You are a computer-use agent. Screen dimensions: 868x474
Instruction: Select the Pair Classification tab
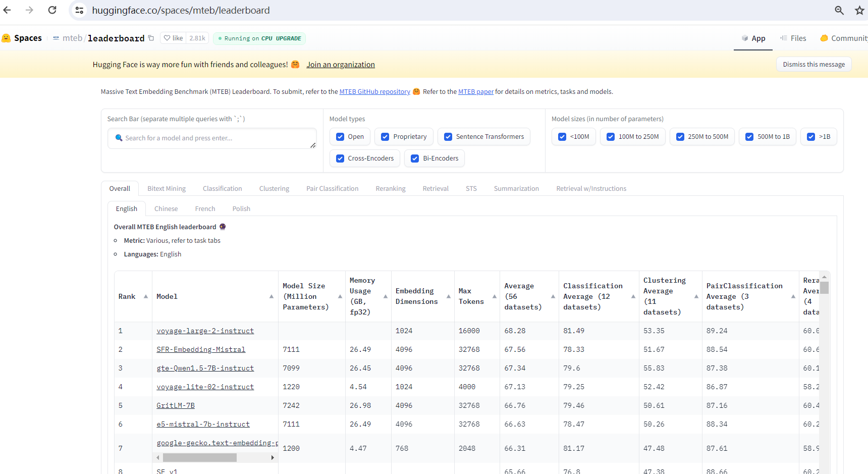tap(333, 188)
